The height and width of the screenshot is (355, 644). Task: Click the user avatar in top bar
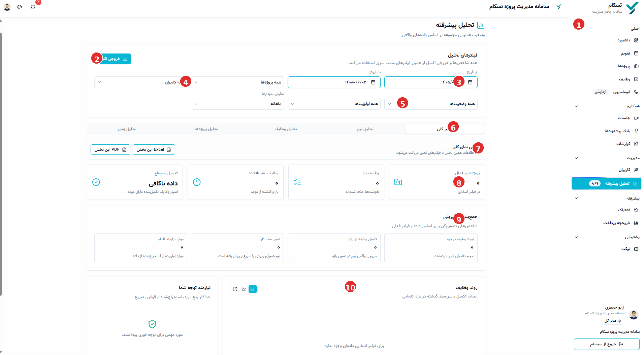click(x=7, y=7)
